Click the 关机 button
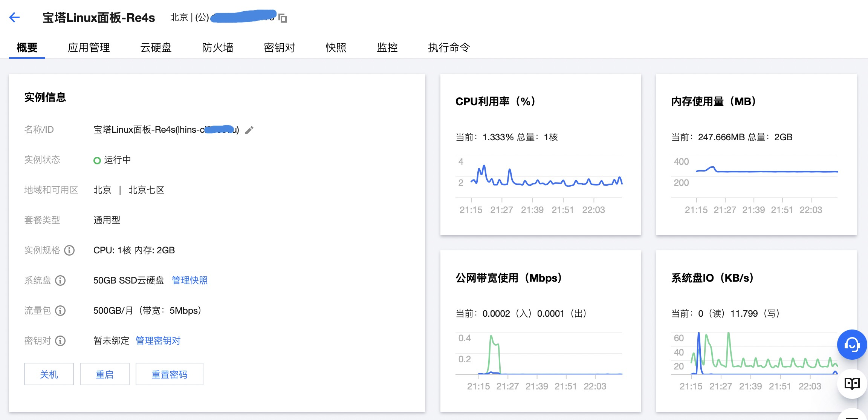This screenshot has width=868, height=420. (49, 374)
